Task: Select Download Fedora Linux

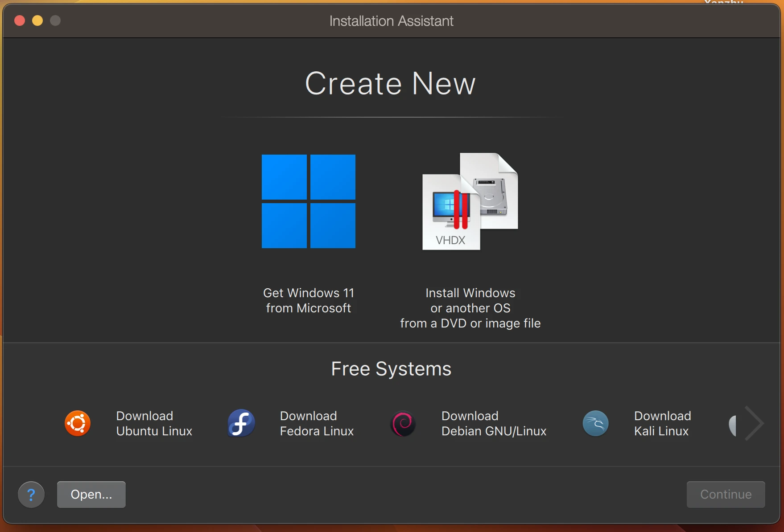Action: [317, 423]
